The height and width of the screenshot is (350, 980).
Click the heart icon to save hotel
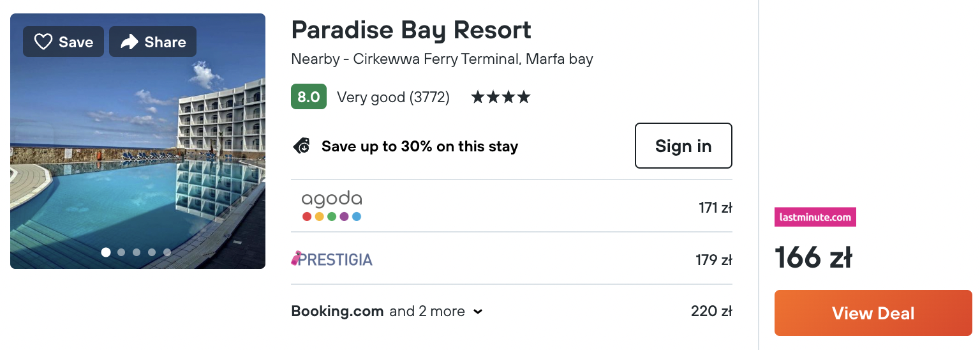43,42
